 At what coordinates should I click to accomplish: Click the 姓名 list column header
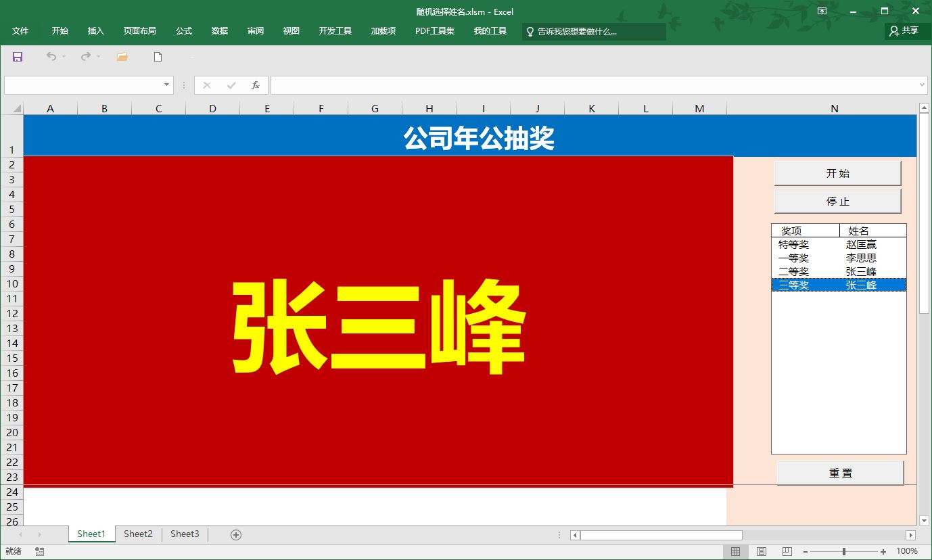(872, 231)
